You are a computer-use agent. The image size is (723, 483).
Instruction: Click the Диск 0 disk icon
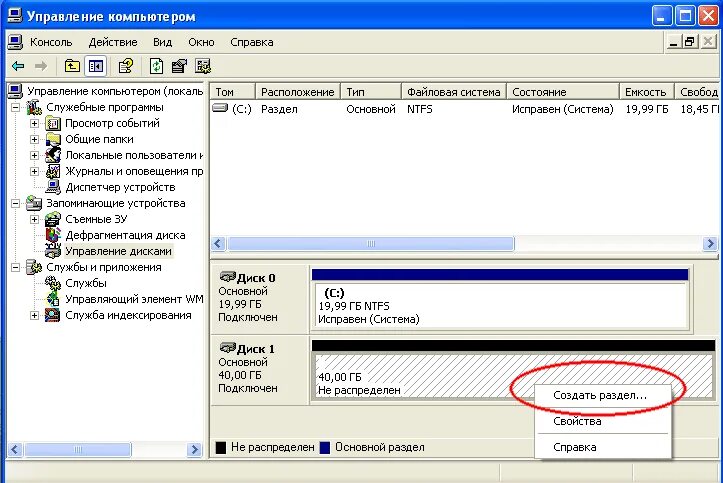point(227,277)
